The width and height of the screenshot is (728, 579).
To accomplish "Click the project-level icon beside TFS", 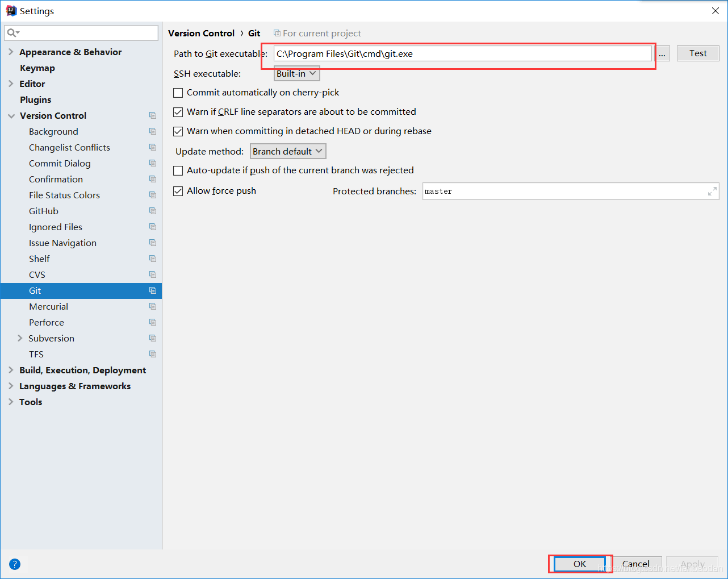I will pos(153,354).
